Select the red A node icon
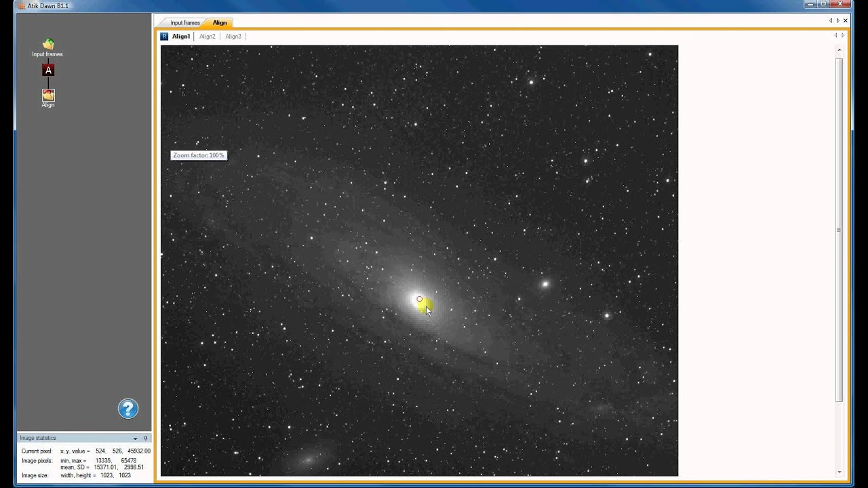Image resolution: width=868 pixels, height=488 pixels. point(47,70)
